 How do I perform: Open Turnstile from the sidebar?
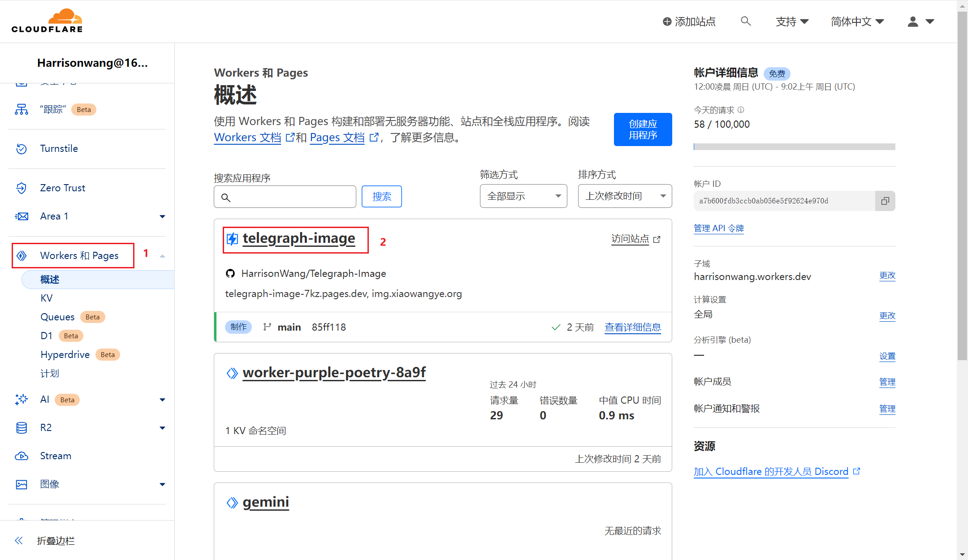click(x=59, y=149)
